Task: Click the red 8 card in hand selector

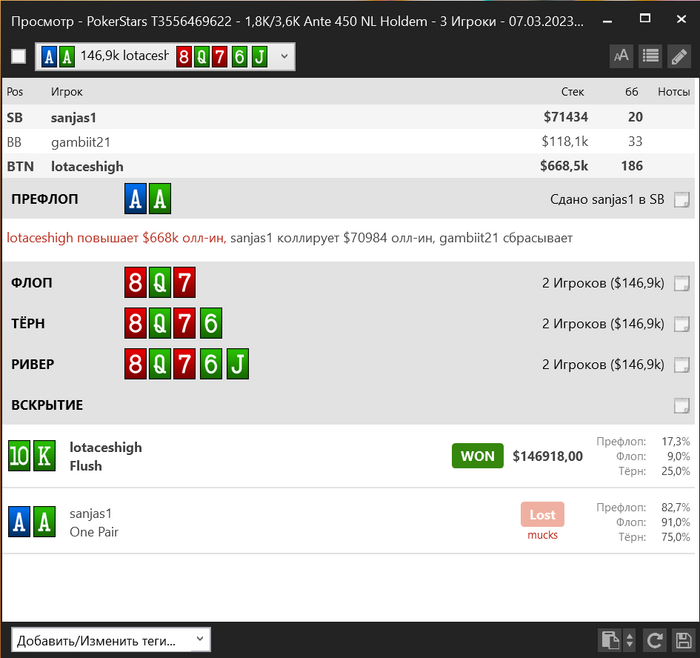Action: [183, 57]
